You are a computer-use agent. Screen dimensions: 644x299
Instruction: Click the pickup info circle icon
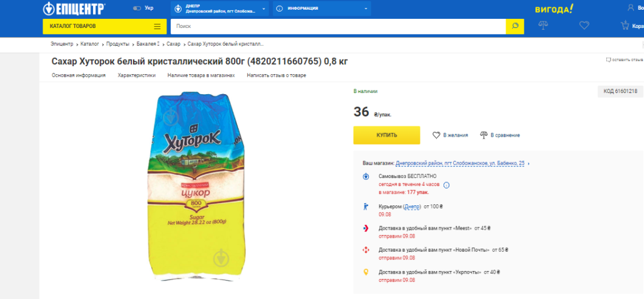446,184
